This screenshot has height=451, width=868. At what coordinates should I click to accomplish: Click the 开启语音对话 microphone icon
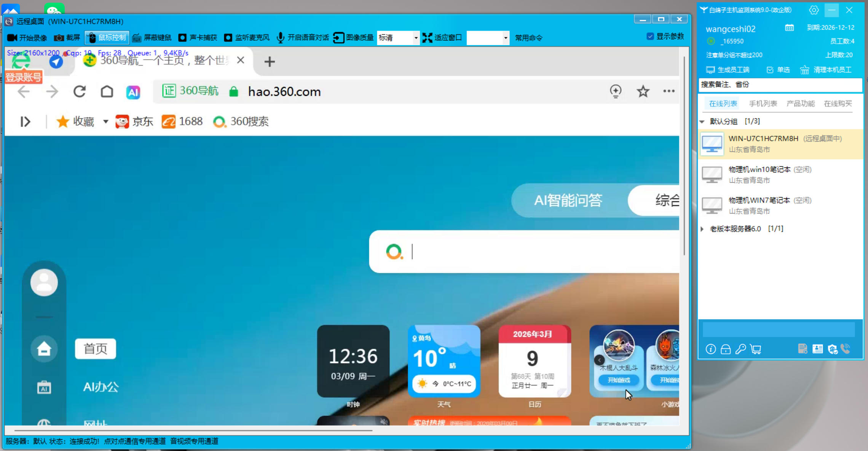[281, 38]
